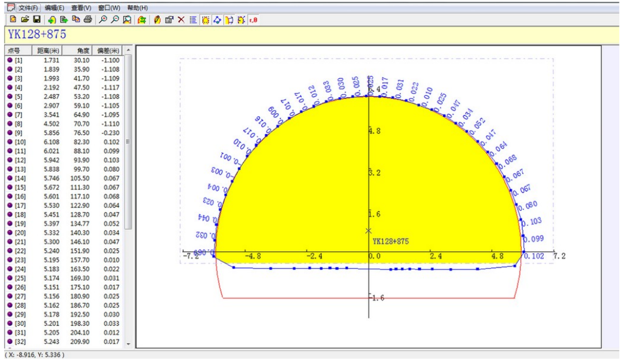
Task: Select point [25] row in the list
Action: [x=20, y=278]
